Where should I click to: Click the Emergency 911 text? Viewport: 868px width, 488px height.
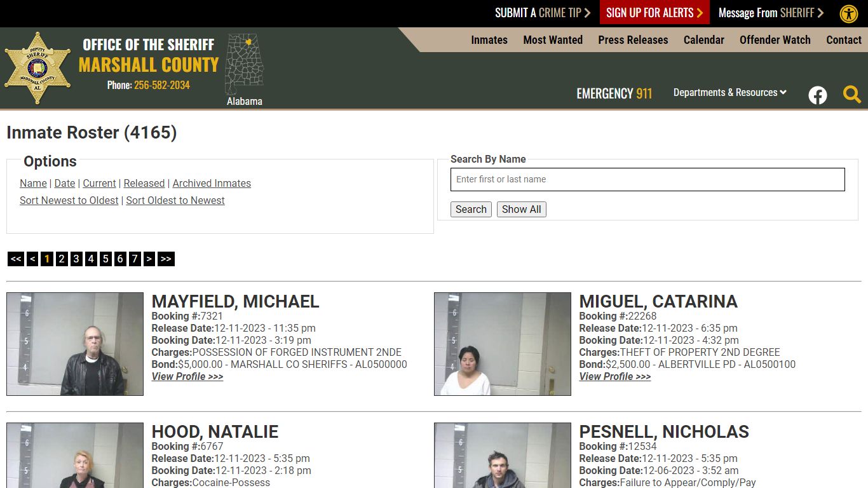click(x=614, y=94)
